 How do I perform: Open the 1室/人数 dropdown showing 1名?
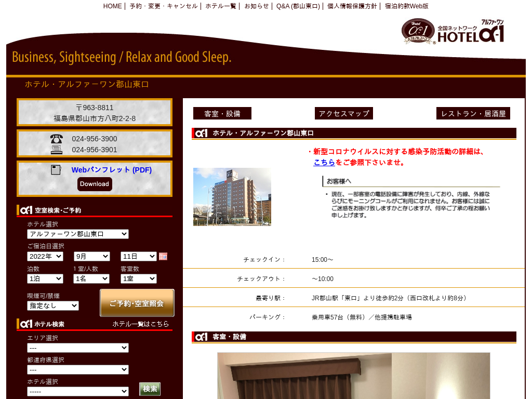pyautogui.click(x=91, y=279)
